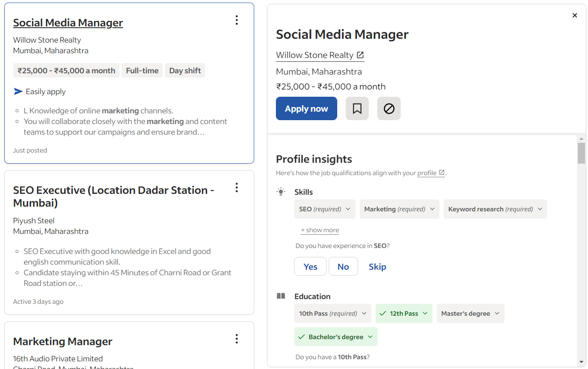Open options menu for Marketing Manager card
588x369 pixels.
[237, 339]
